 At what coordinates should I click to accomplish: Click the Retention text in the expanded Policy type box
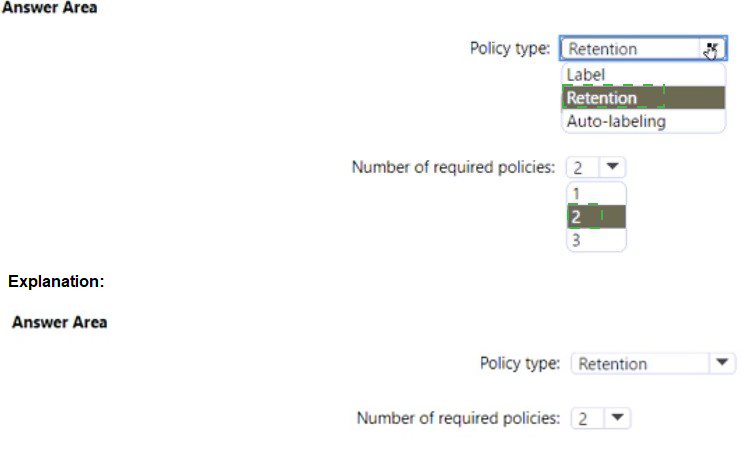pyautogui.click(x=603, y=49)
